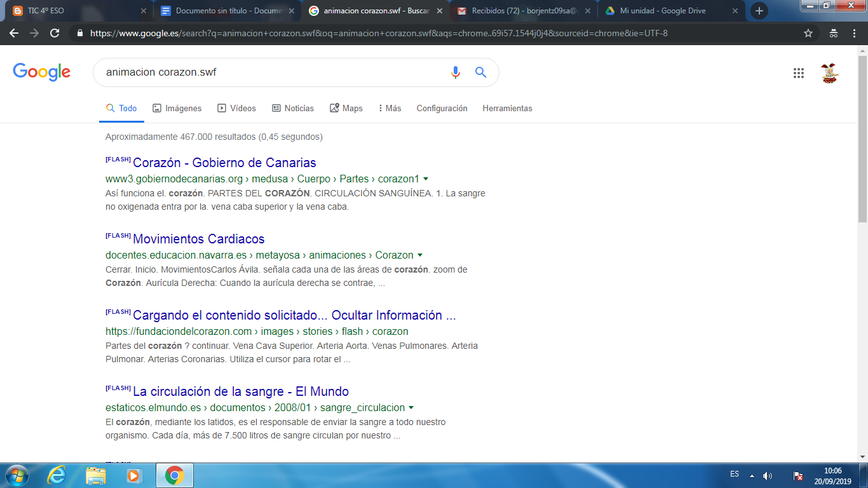Click the ES language indicator in taskbar
868x488 pixels.
coord(735,475)
